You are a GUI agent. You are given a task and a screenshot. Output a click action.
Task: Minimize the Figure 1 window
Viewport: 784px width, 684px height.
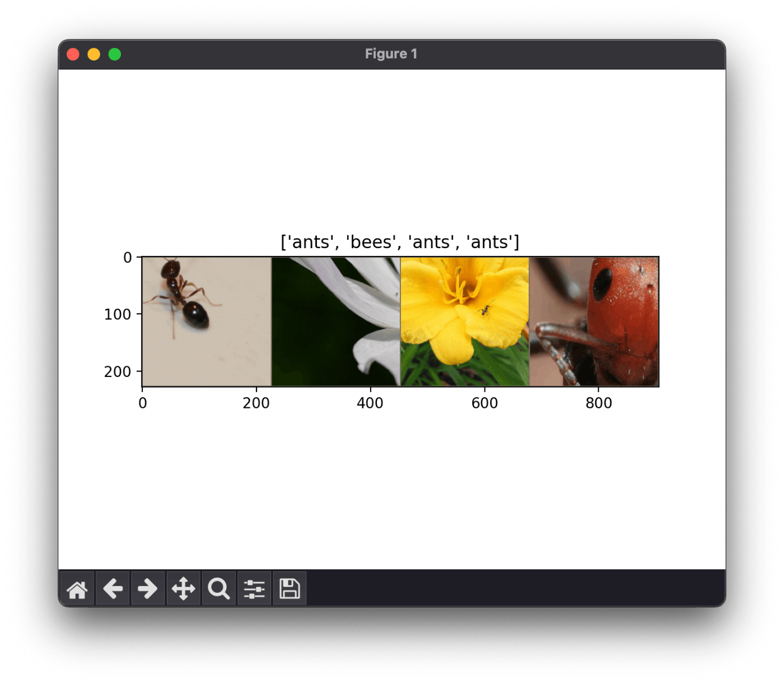[94, 54]
